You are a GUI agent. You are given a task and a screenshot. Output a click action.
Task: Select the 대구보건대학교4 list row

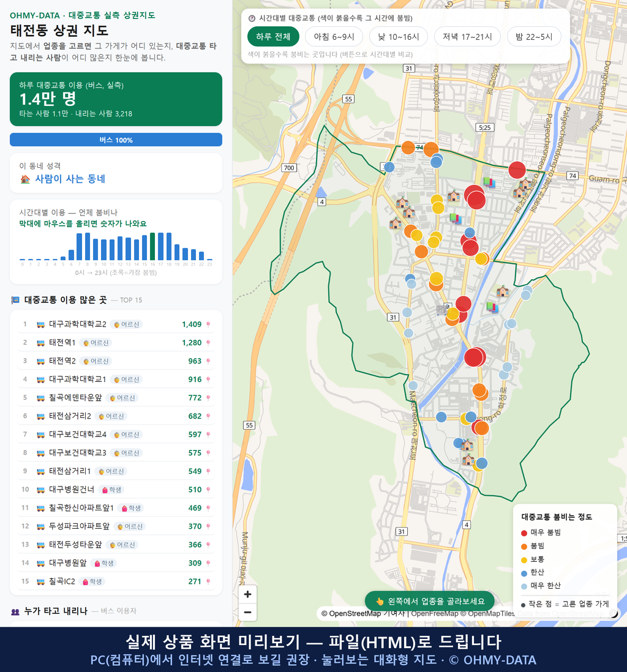click(x=116, y=435)
